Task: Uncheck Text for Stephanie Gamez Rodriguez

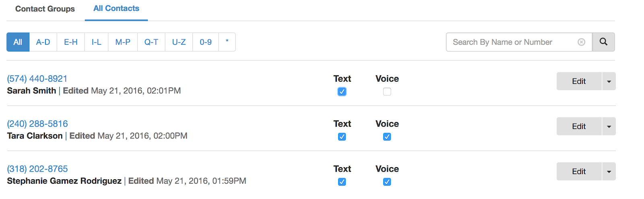Action: tap(342, 182)
